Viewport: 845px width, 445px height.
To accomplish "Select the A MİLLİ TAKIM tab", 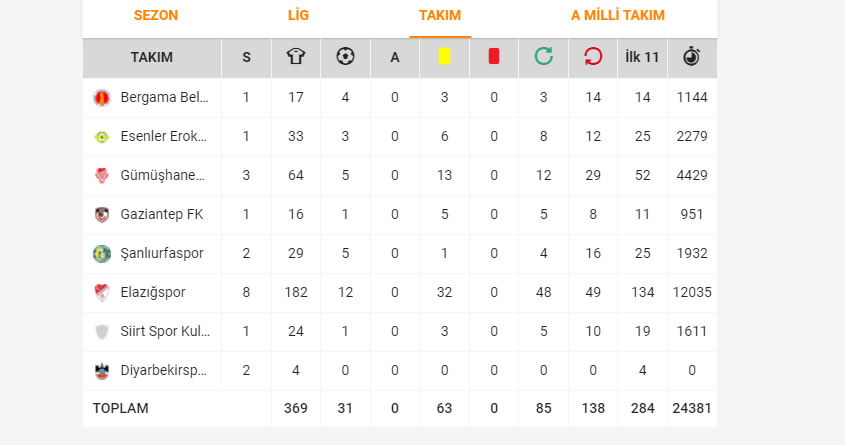I will 618,15.
